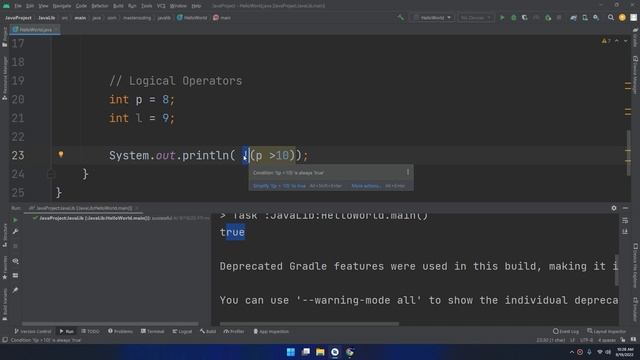Viewport: 640px width, 360px height.
Task: Click the warnings indicator in the editor corner
Action: [x=606, y=41]
